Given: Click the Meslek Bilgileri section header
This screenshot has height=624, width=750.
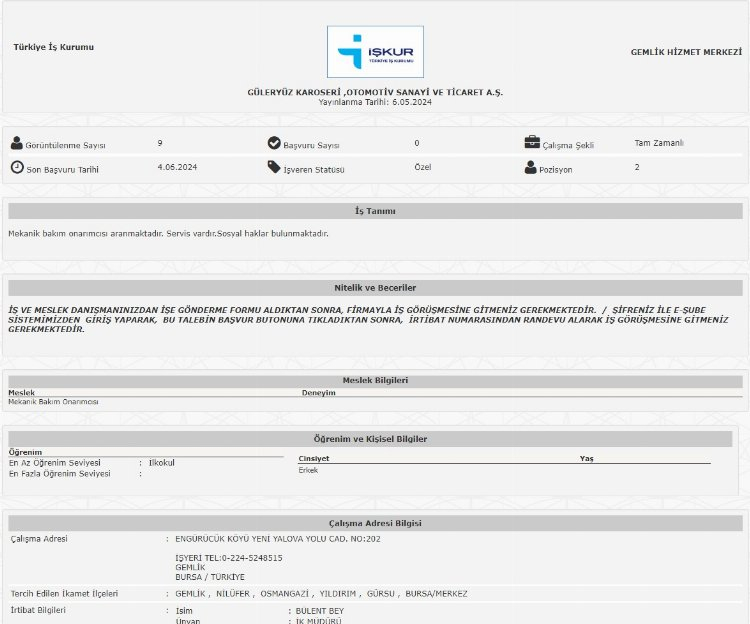Looking at the screenshot, I should pos(375,380).
